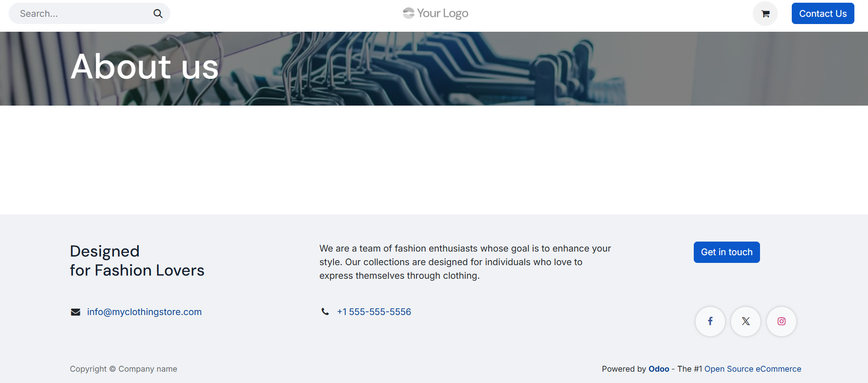868x383 pixels.
Task: Follow the Odoo link in footer
Action: [659, 369]
